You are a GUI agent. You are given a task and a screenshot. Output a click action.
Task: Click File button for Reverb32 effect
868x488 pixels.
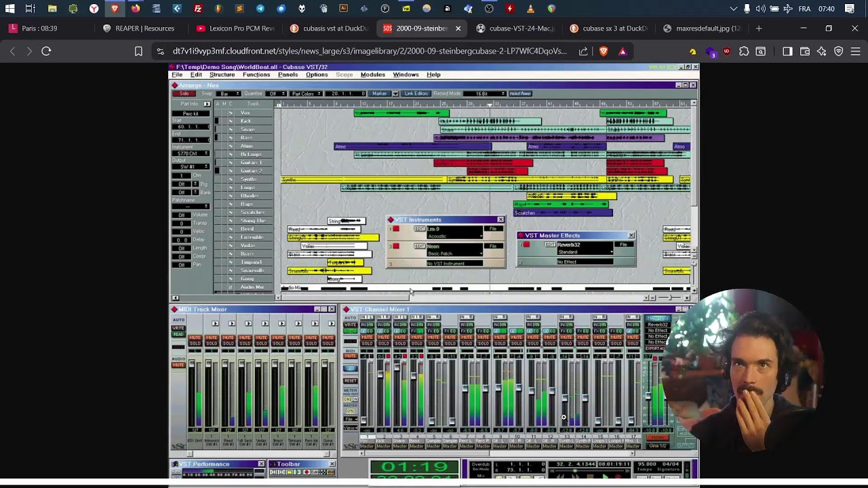(623, 245)
